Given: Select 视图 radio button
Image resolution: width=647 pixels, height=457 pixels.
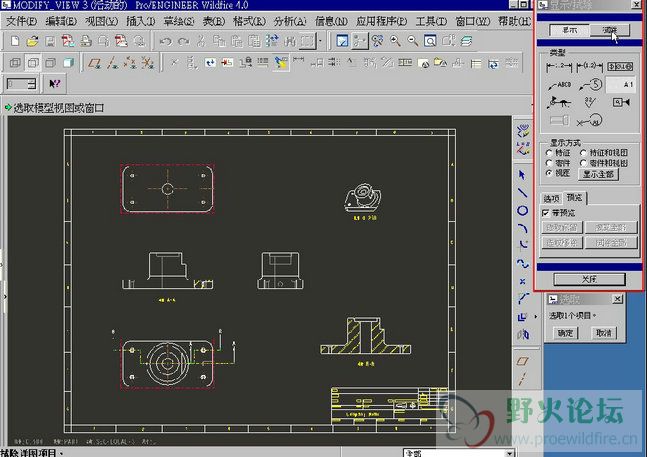Looking at the screenshot, I should coord(549,173).
